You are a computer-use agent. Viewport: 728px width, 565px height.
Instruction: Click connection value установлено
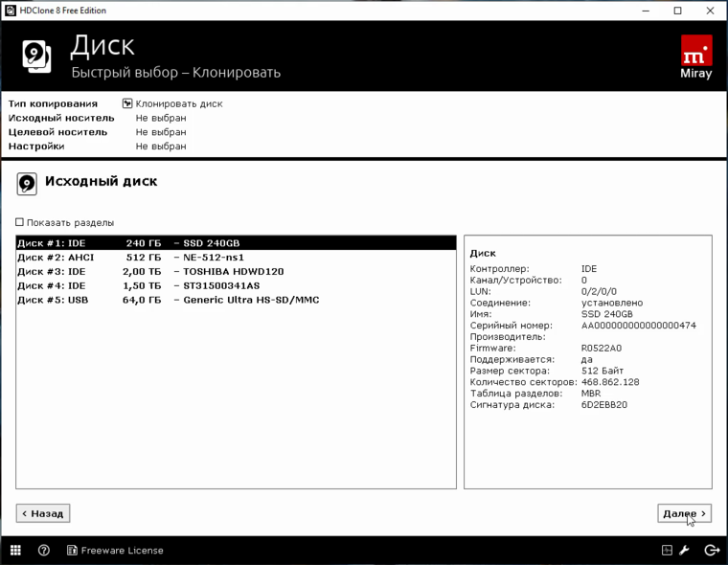tap(612, 303)
